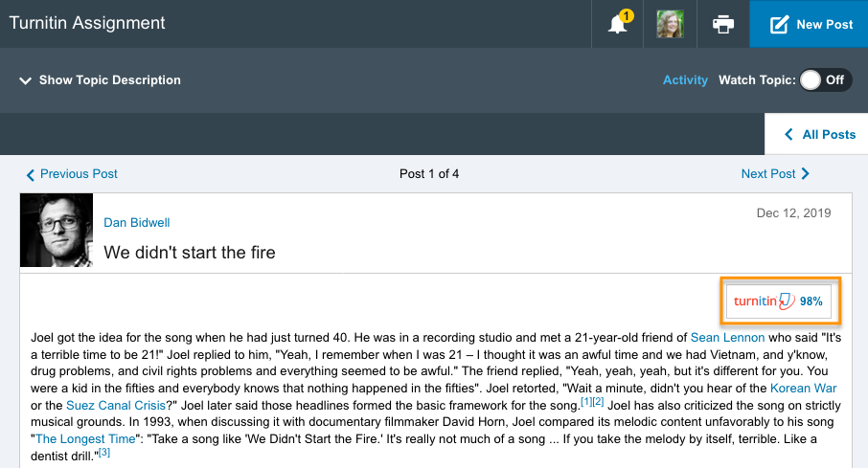
Task: Click the printer icon
Action: [x=723, y=24]
